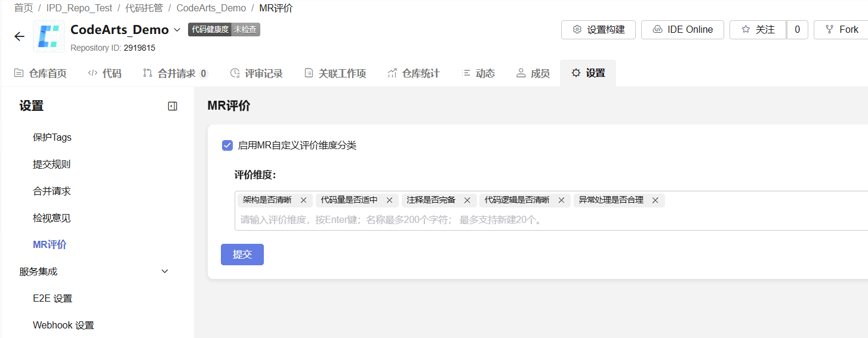Open IPD_Repo_Test breadcrumb link
The height and width of the screenshot is (338, 868).
(x=79, y=8)
